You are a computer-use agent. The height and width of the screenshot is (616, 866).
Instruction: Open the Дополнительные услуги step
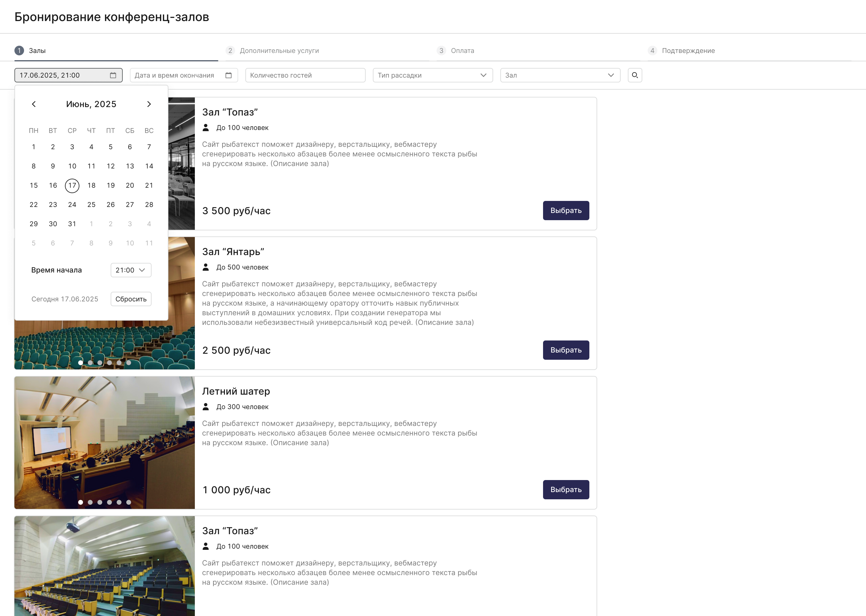click(327, 51)
